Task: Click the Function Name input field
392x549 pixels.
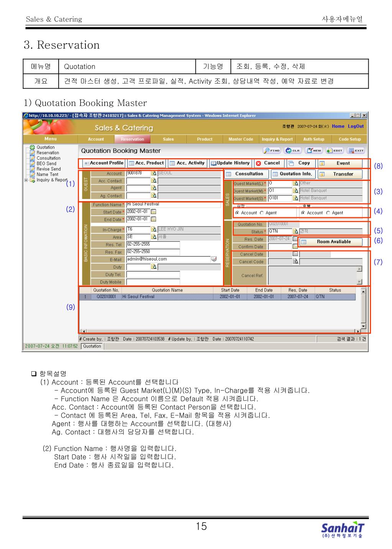Action: (173, 205)
